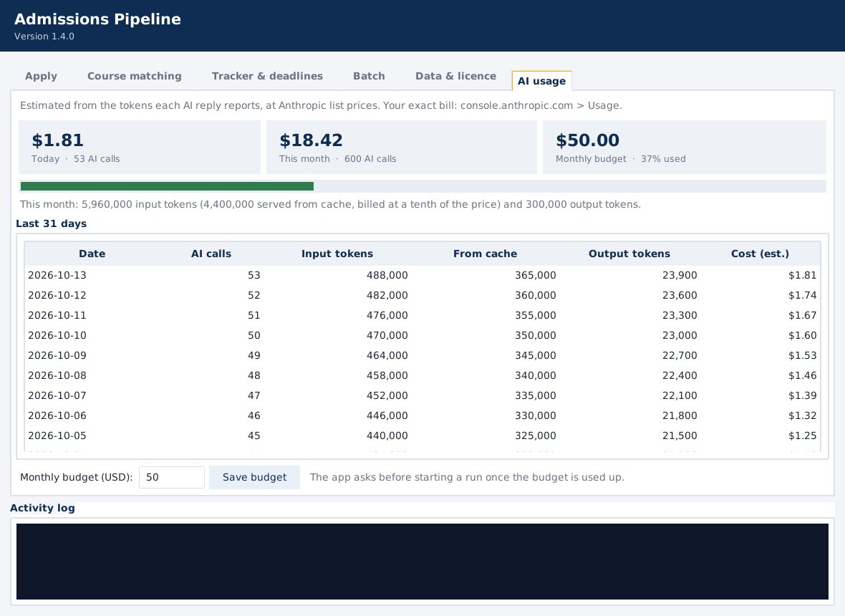
Task: Click the Version 1.4.0 label
Action: pos(44,37)
